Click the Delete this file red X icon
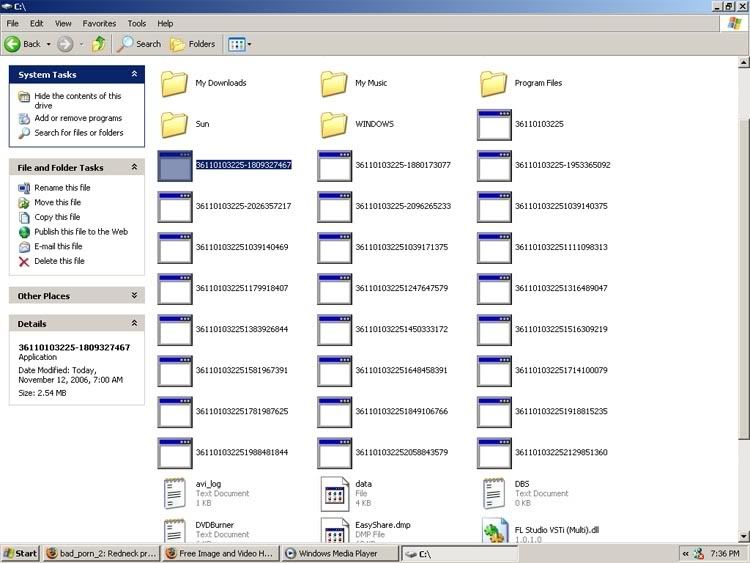Image resolution: width=750 pixels, height=563 pixels. [25, 261]
